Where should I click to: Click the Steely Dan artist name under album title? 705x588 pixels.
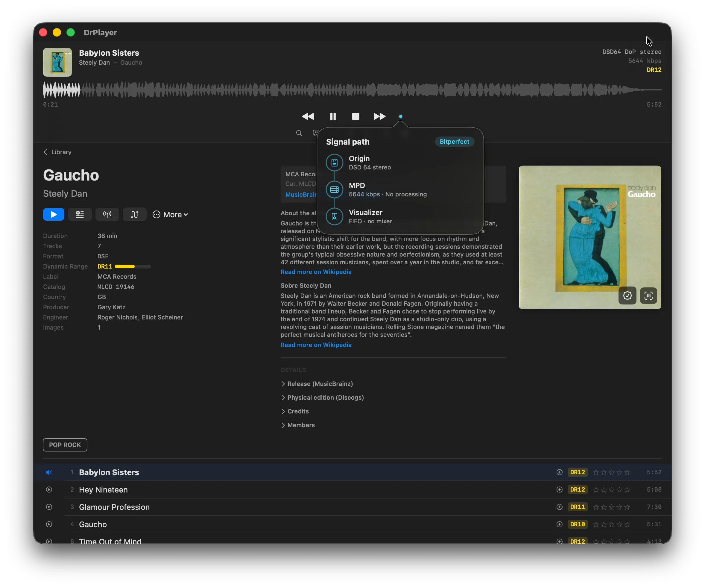[x=65, y=194]
